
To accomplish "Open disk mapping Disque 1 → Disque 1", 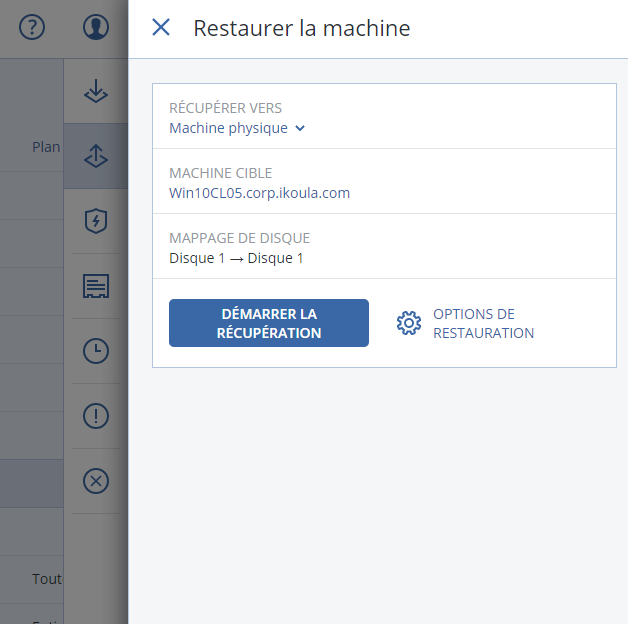I will click(236, 258).
